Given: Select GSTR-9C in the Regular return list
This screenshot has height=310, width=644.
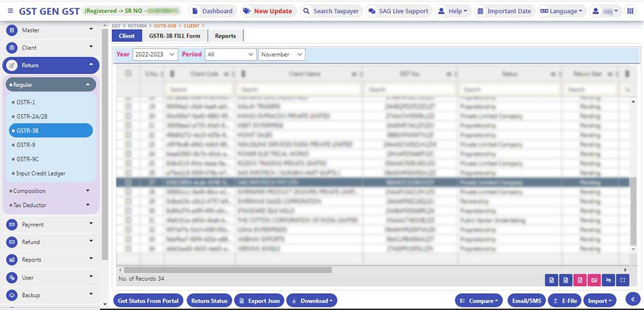Looking at the screenshot, I should (x=28, y=159).
